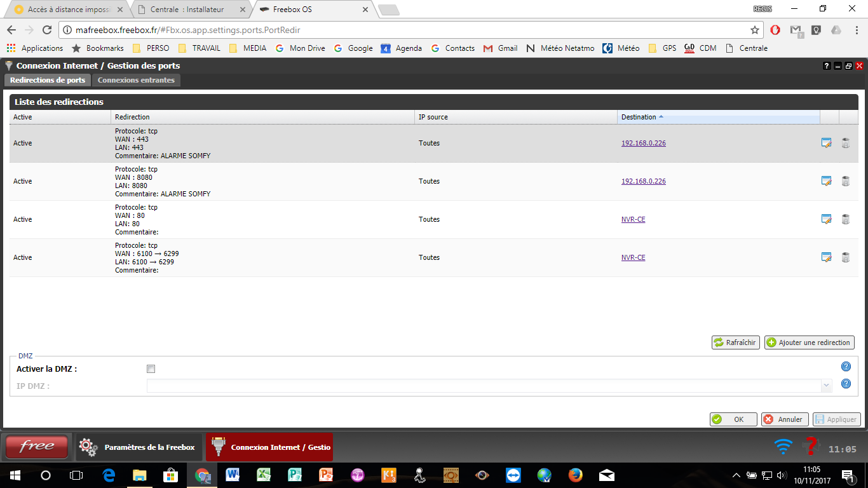Show hidden system tray icons
The height and width of the screenshot is (488, 868).
(x=736, y=475)
